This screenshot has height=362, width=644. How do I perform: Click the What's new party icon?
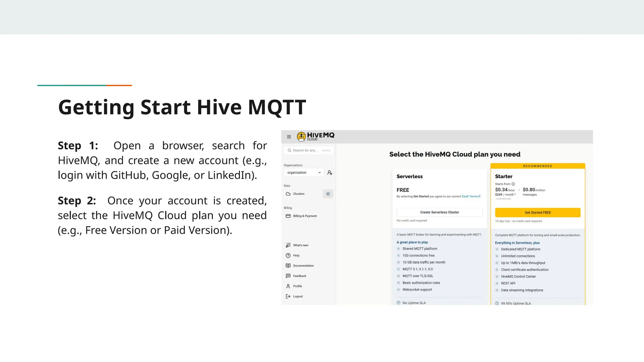288,245
